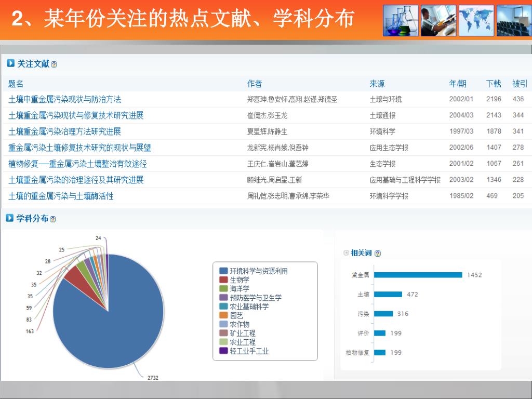
Task: Click bar value 1452
Action: 474,275
